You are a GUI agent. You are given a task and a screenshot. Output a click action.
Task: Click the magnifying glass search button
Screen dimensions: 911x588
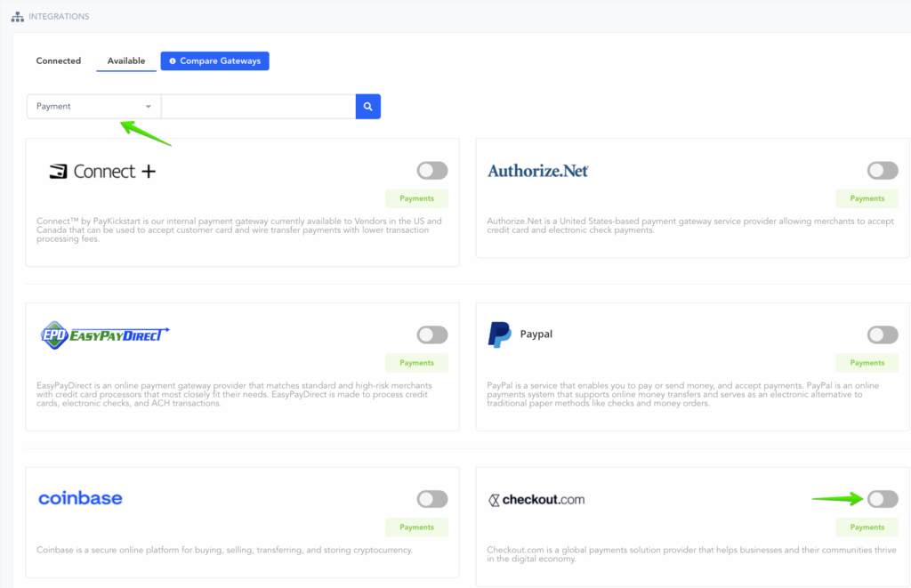367,107
